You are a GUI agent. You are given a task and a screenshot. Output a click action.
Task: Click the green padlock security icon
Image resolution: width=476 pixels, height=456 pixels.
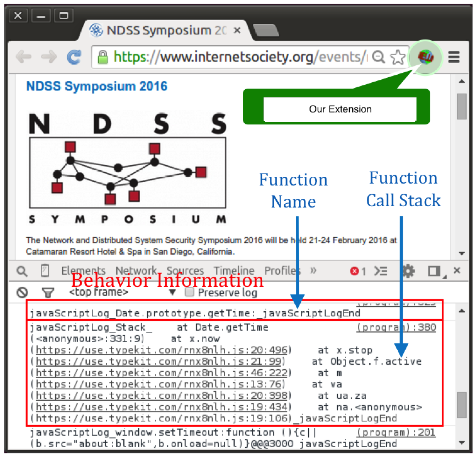tap(102, 57)
